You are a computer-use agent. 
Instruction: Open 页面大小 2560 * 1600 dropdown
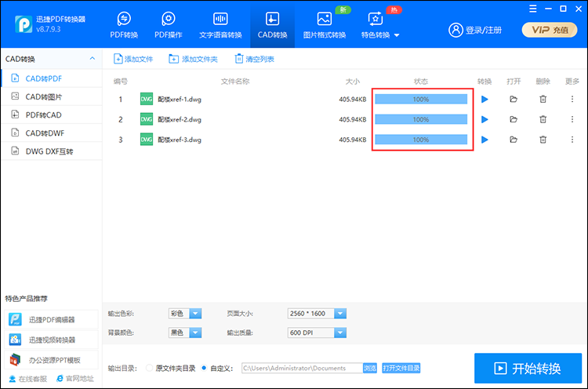317,314
